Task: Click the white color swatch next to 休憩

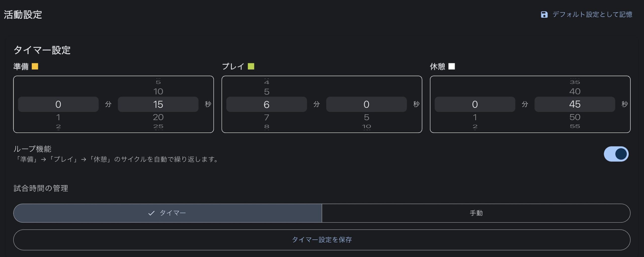Action: (452, 66)
